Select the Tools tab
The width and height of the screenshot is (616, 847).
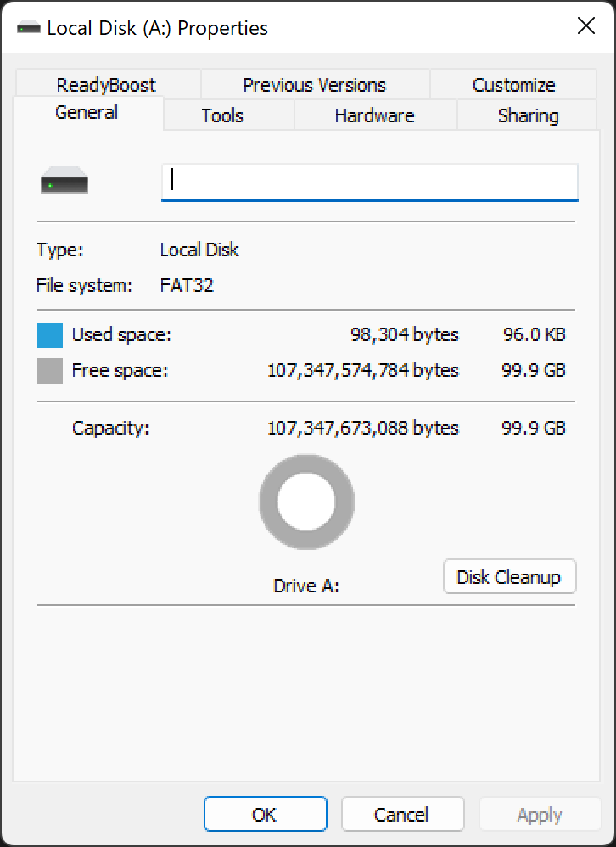coord(223,115)
